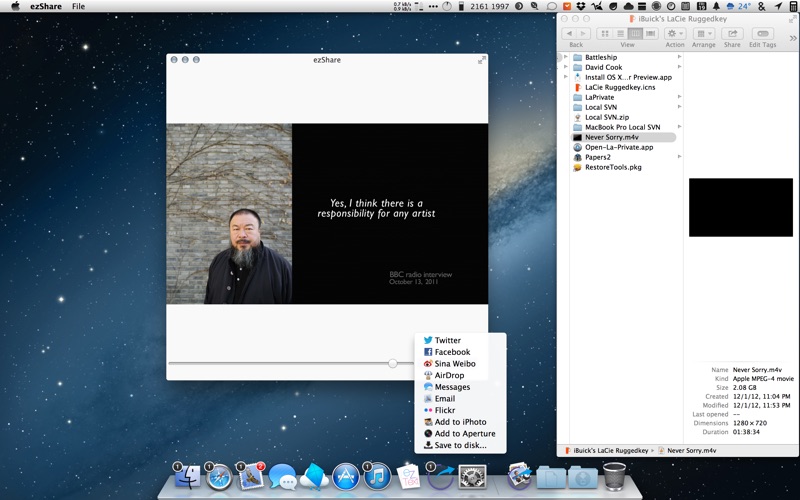
Task: Open the ezShare application menu
Action: 46,6
